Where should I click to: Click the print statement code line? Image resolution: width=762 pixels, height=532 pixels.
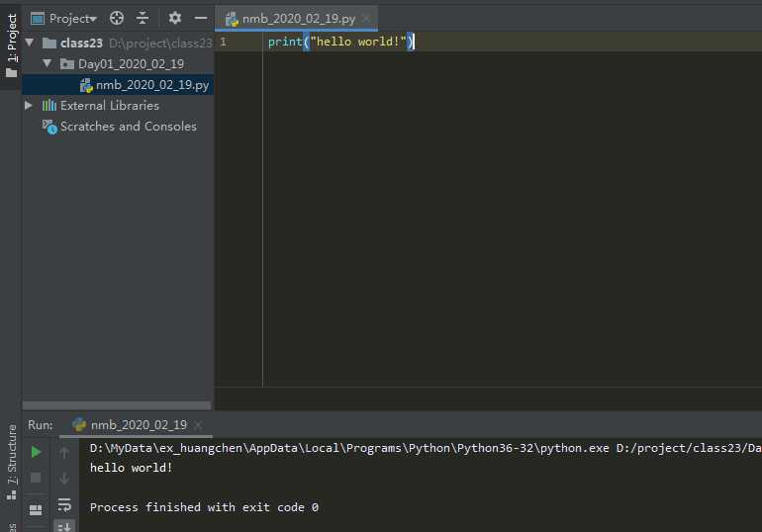click(x=340, y=42)
